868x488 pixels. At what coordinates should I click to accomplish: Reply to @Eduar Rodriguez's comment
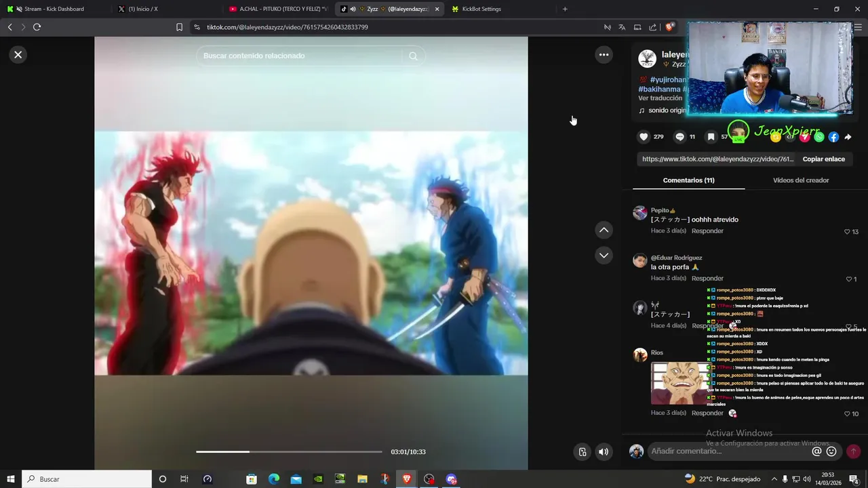coord(707,279)
